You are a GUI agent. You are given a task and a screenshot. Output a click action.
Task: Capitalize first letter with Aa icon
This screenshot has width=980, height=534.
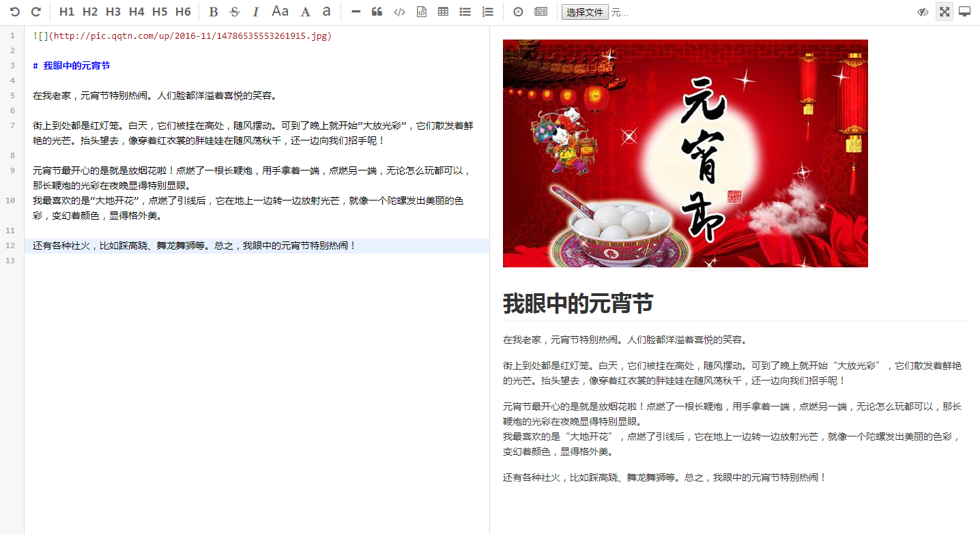pyautogui.click(x=280, y=12)
